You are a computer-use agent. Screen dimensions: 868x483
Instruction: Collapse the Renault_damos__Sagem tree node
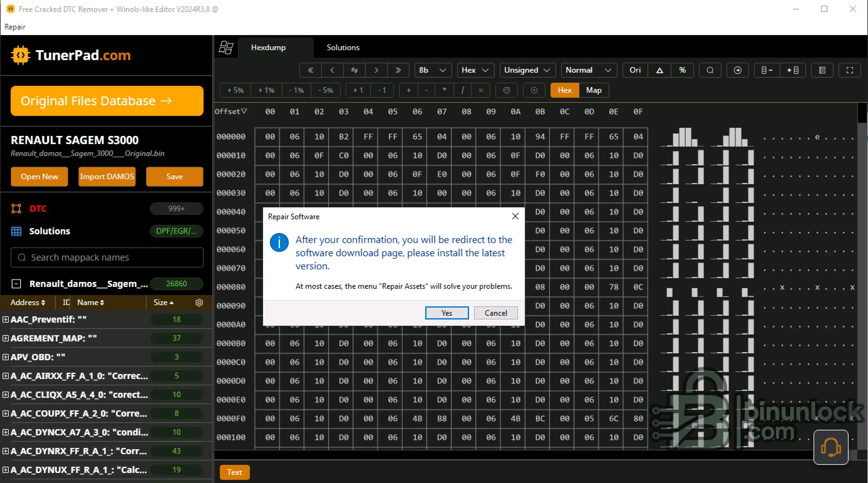pos(16,284)
